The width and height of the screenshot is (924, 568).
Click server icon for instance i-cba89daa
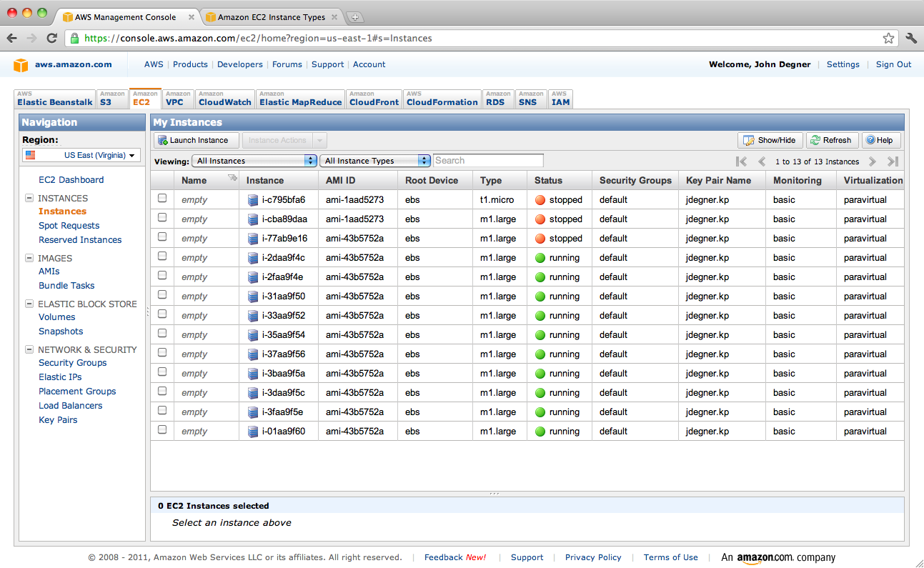[x=252, y=219]
